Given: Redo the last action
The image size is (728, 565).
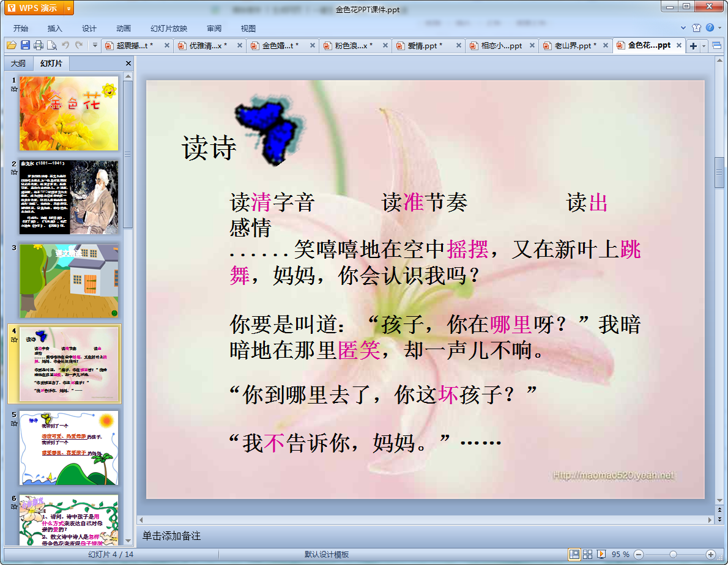Looking at the screenshot, I should (x=79, y=45).
